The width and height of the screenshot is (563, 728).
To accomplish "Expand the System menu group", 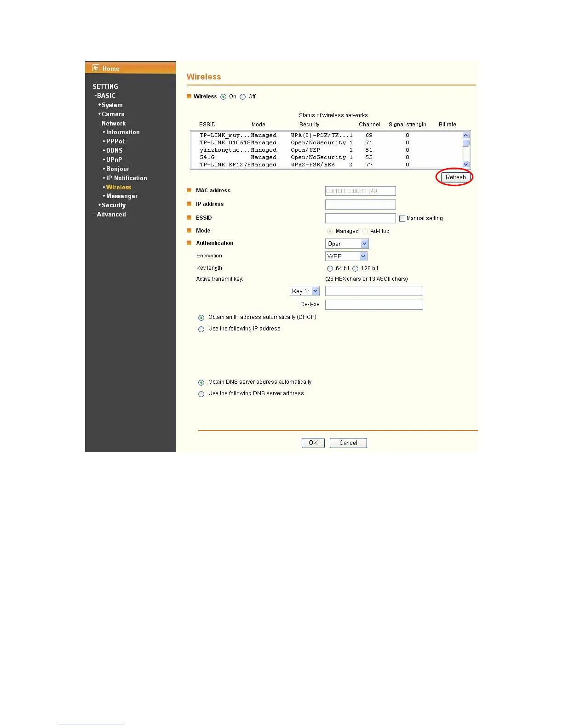I will tap(110, 105).
